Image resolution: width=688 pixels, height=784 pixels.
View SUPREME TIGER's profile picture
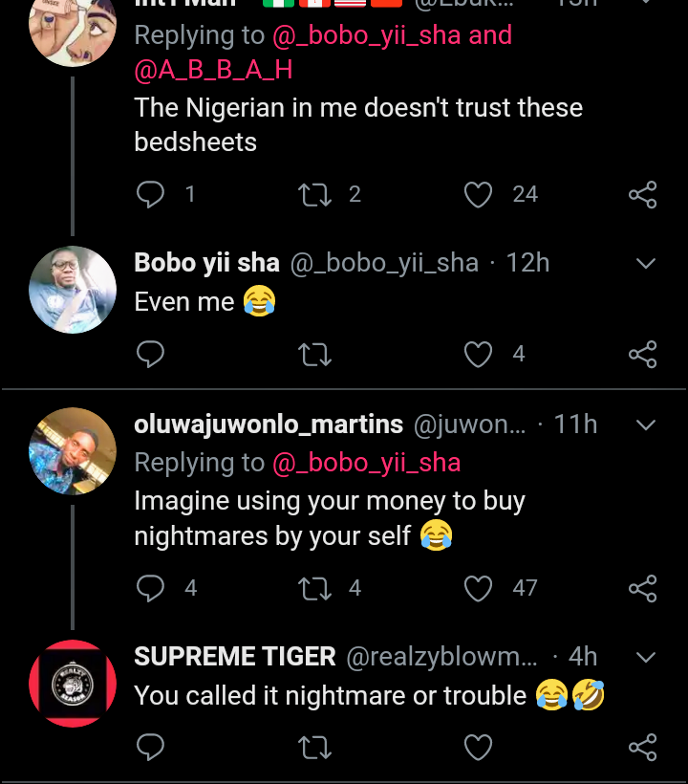[x=73, y=683]
